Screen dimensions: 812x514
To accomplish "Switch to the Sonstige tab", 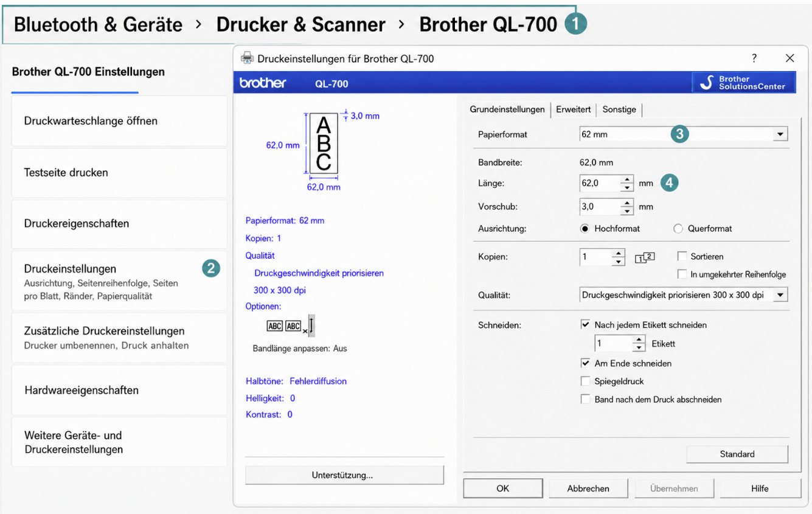I will (x=619, y=109).
